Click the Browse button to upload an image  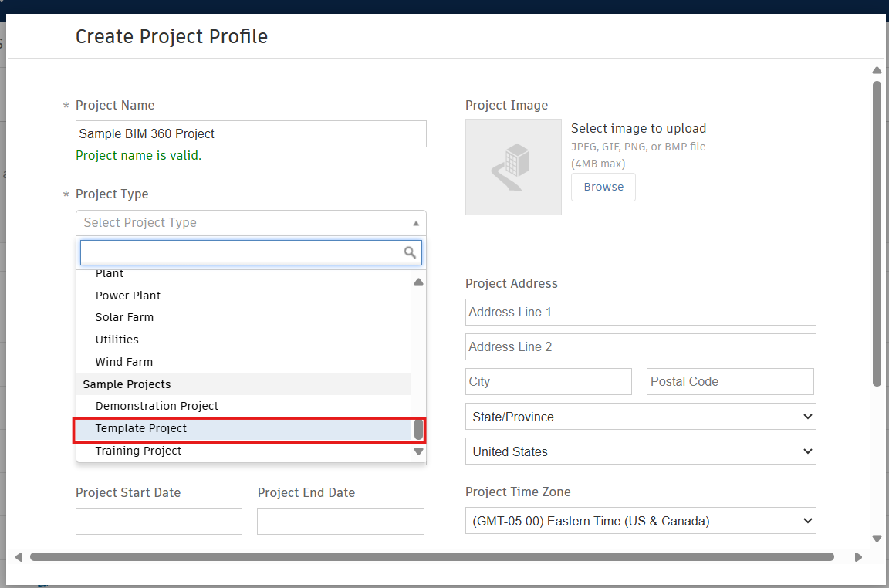[603, 187]
